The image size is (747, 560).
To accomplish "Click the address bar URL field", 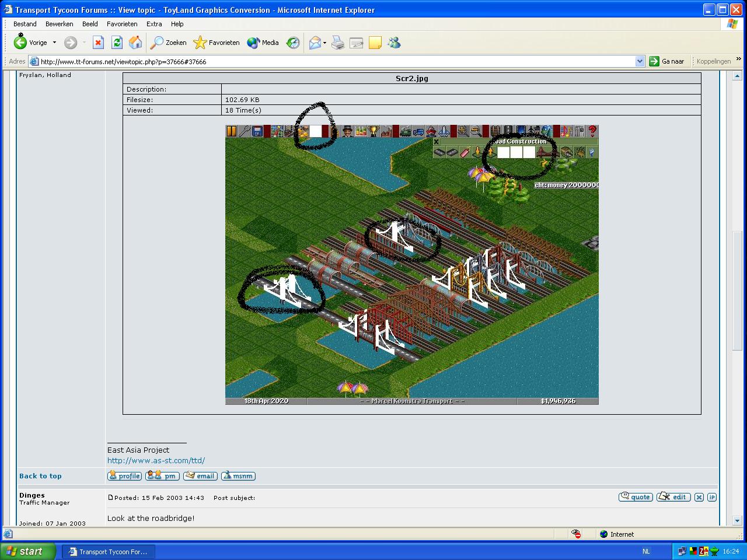I will 336,61.
